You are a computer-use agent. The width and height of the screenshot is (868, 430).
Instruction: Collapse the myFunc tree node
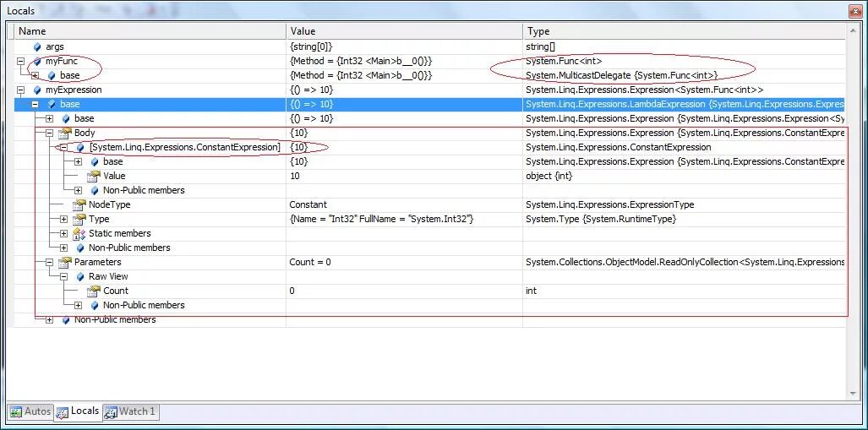(x=21, y=62)
